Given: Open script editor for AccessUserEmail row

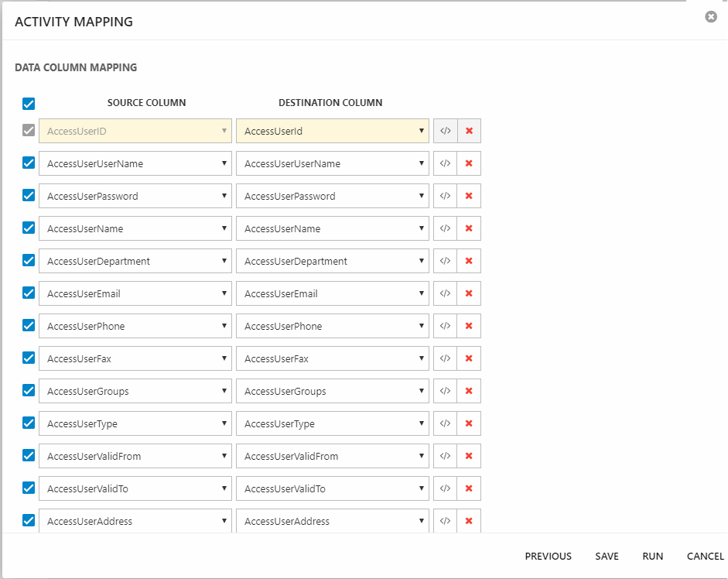Looking at the screenshot, I should click(x=445, y=293).
